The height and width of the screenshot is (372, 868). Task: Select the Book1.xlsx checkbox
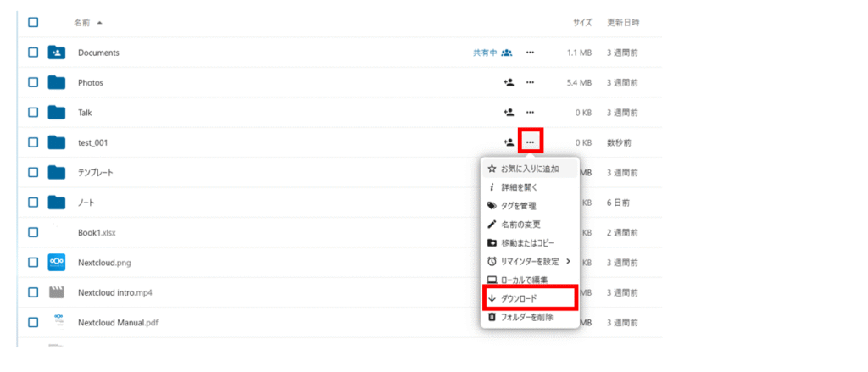33,232
